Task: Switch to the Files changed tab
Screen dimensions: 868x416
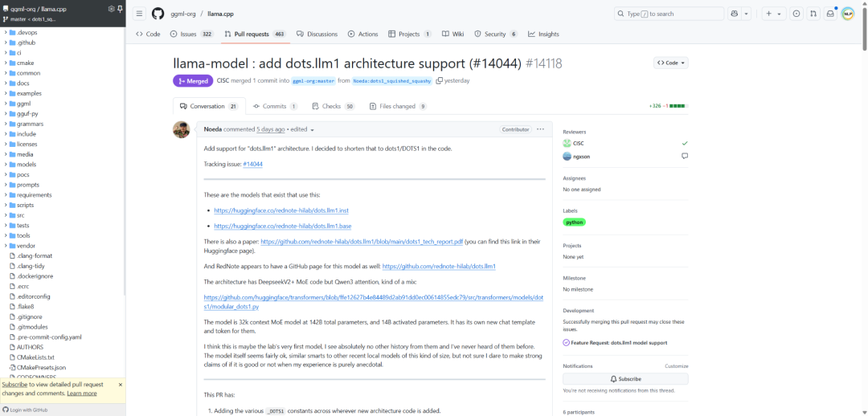Action: pyautogui.click(x=398, y=106)
